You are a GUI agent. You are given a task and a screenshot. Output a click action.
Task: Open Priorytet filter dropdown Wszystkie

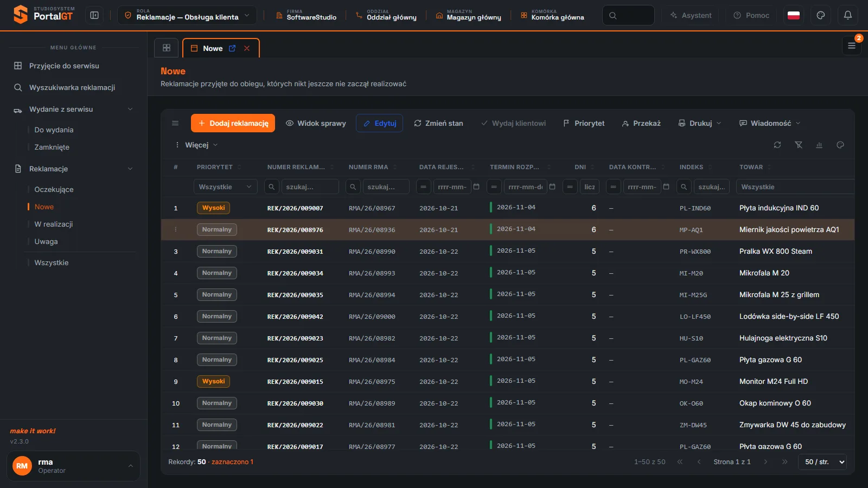[225, 187]
